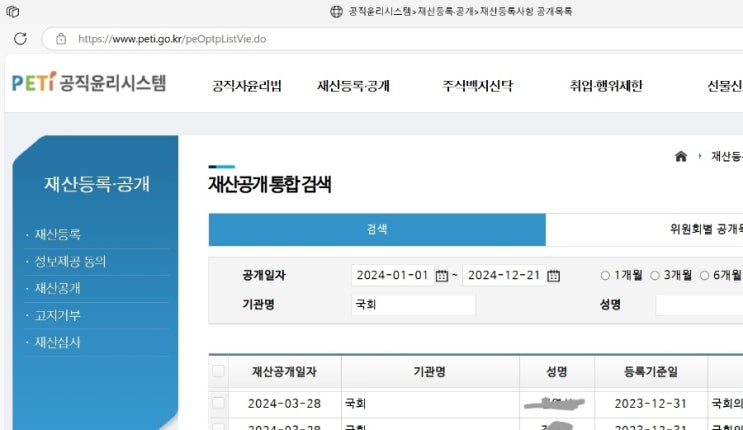Click the 재산공개일자 column header
Image resolution: width=743 pixels, height=430 pixels.
(x=284, y=372)
